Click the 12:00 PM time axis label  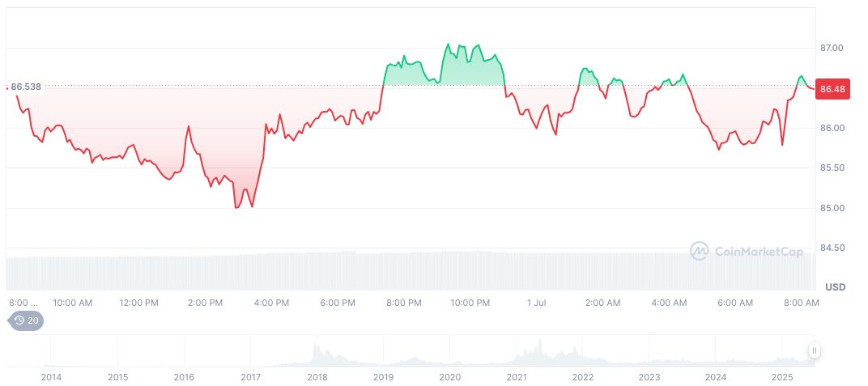click(x=138, y=303)
